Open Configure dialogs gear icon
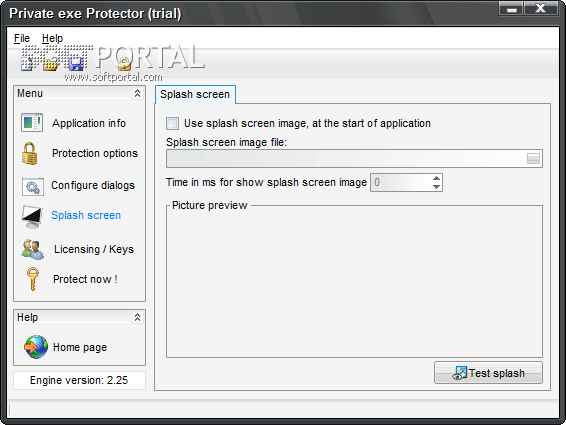The image size is (566, 425). (32, 187)
